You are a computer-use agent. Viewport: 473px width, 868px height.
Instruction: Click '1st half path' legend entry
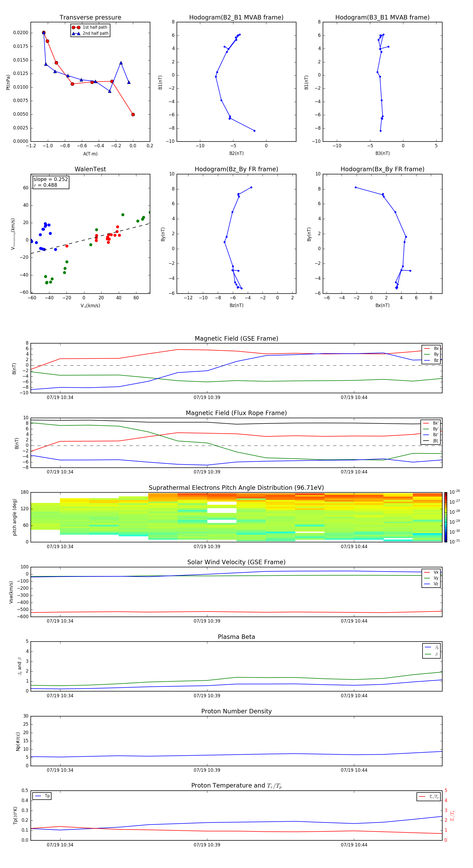coord(90,27)
